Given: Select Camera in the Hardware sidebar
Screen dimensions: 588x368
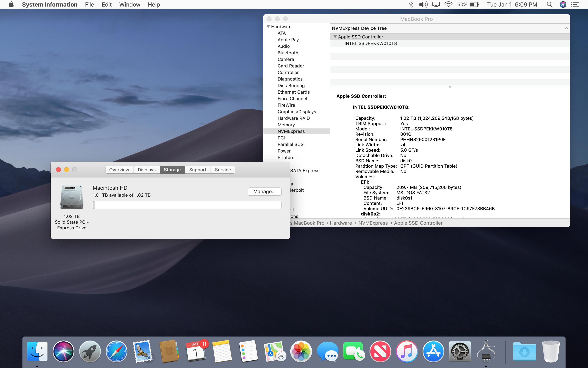Looking at the screenshot, I should point(286,59).
